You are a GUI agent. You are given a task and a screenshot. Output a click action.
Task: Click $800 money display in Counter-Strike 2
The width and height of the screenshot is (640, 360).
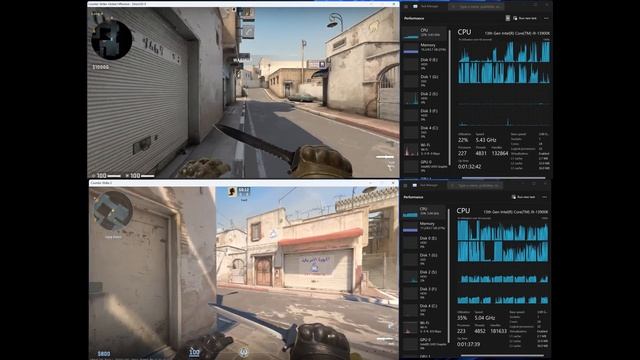pos(104,353)
